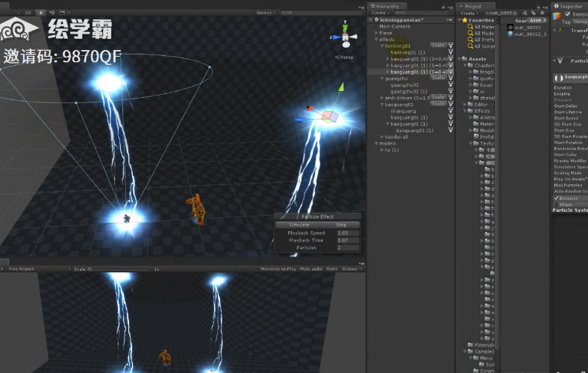This screenshot has width=588, height=373.
Task: Select All Scripts favorite search
Action: click(481, 46)
